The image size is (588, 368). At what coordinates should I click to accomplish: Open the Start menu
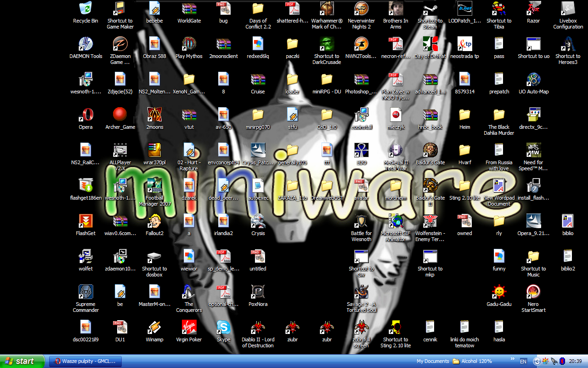click(22, 362)
